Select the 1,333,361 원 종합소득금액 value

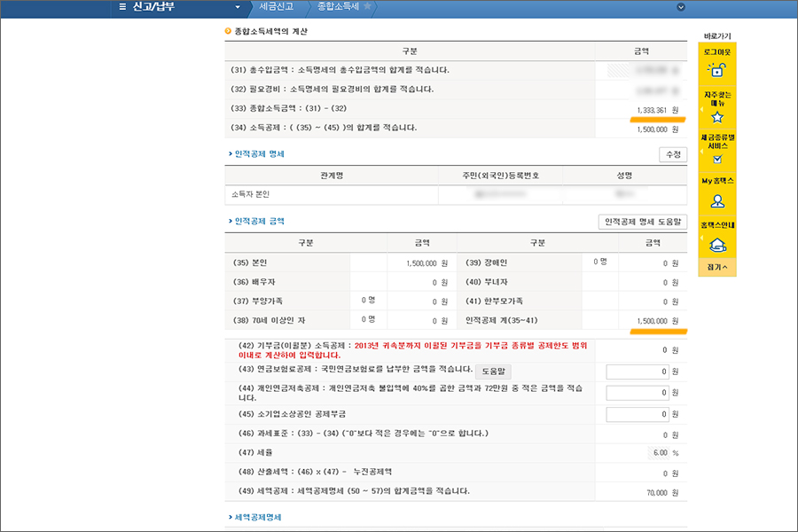pos(658,110)
